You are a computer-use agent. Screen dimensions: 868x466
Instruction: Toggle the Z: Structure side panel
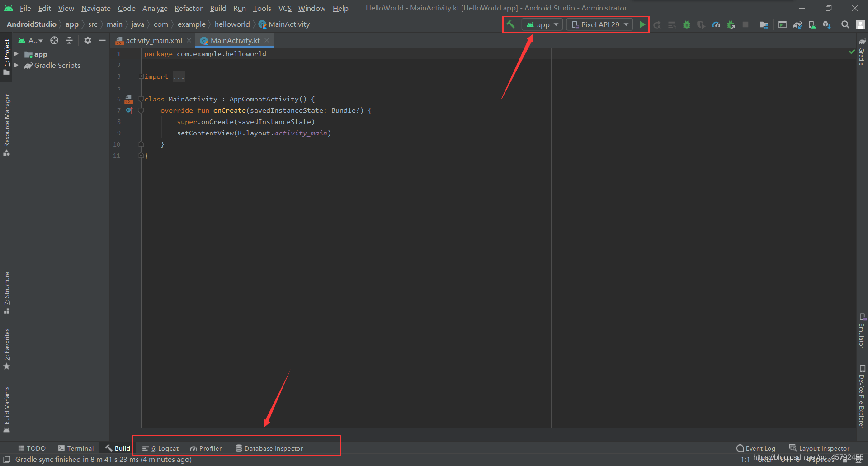[6, 293]
